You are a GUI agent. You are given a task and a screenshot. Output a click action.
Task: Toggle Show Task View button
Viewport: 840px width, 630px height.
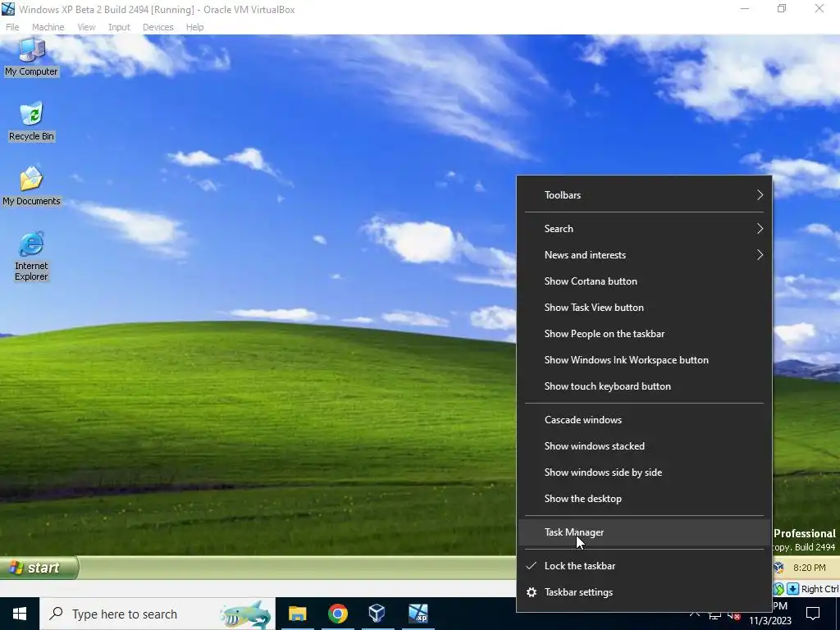click(x=645, y=308)
